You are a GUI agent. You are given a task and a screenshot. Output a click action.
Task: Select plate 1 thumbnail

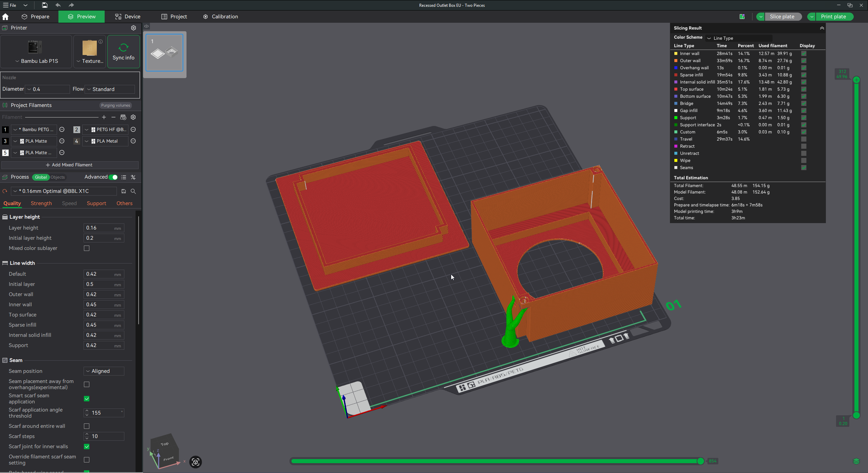coord(164,53)
